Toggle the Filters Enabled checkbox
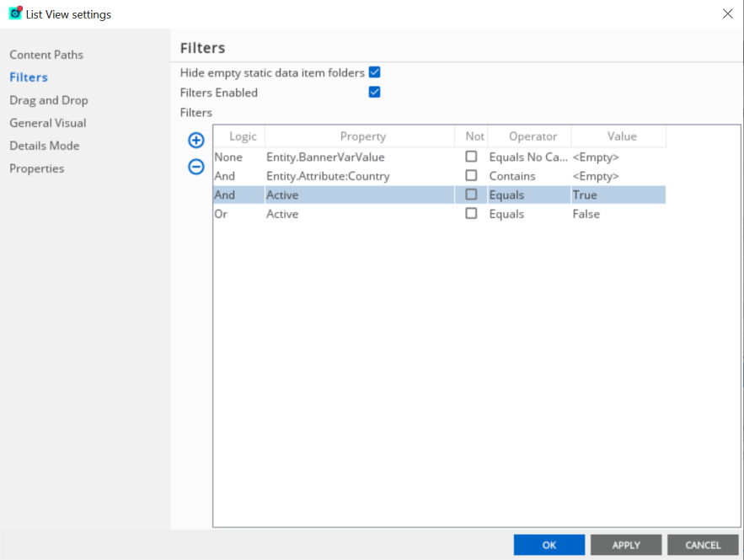The height and width of the screenshot is (560, 744). coord(374,92)
